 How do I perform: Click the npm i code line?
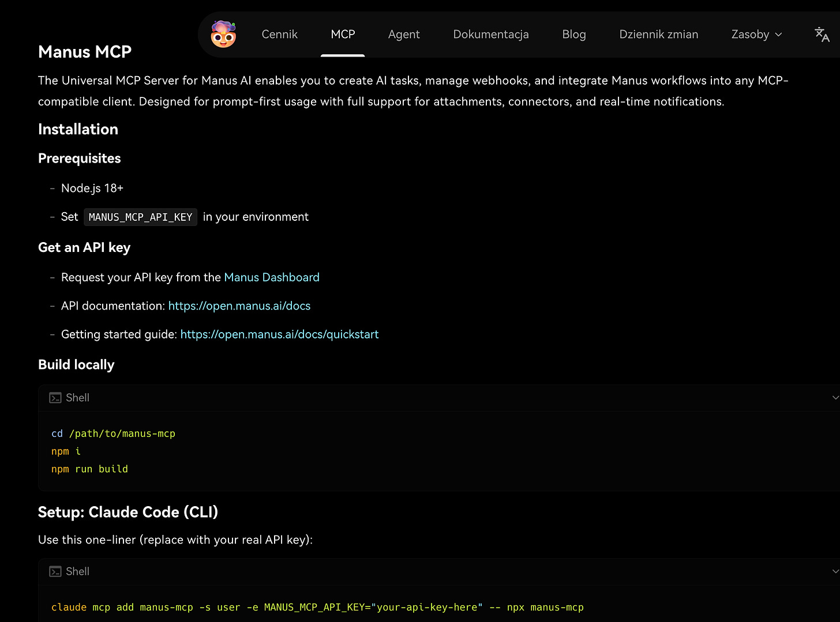pos(66,451)
